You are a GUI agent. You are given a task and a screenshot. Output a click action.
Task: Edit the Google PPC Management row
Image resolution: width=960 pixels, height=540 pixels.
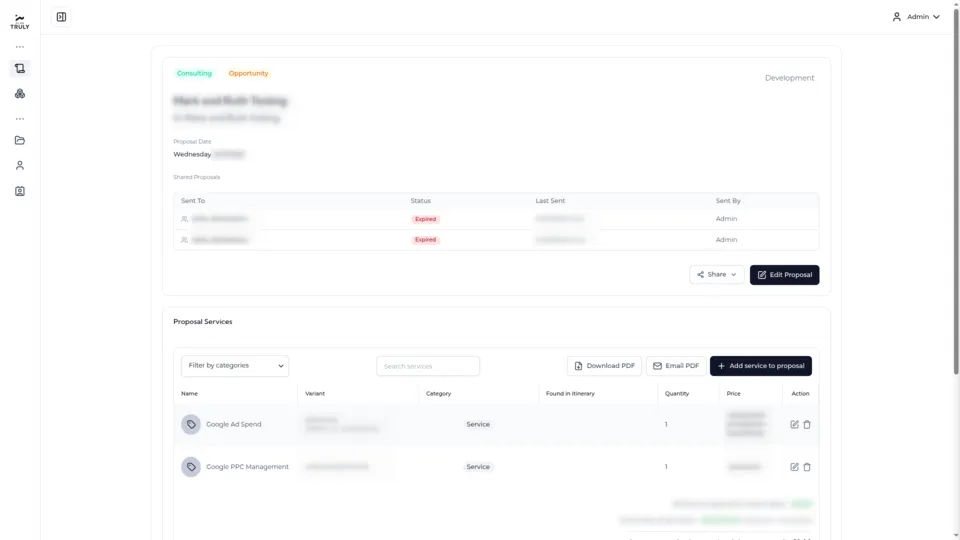(794, 467)
